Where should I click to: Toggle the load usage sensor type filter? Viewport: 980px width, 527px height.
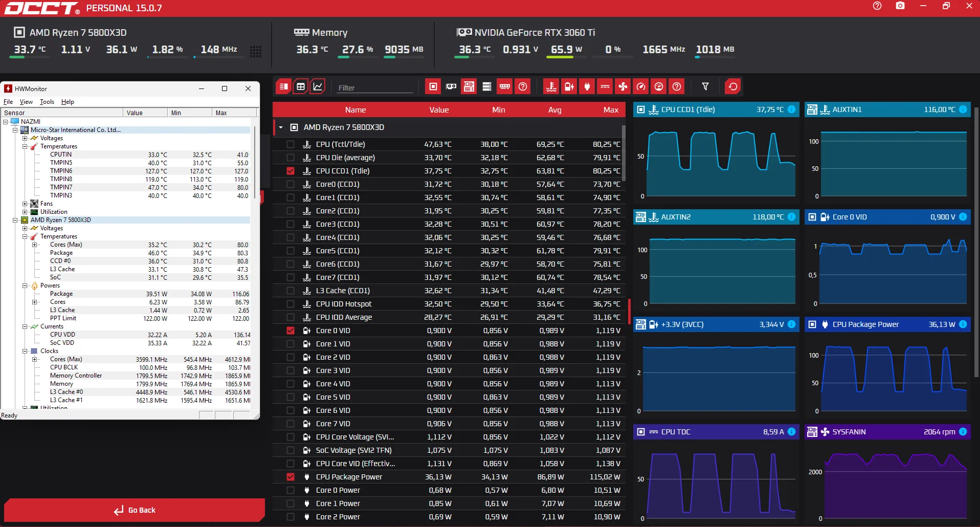[x=659, y=86]
